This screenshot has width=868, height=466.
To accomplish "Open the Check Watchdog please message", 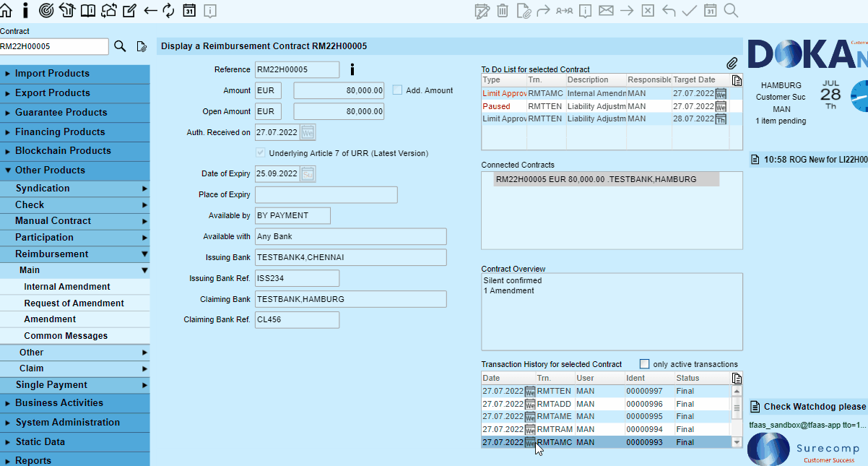I will tap(808, 407).
